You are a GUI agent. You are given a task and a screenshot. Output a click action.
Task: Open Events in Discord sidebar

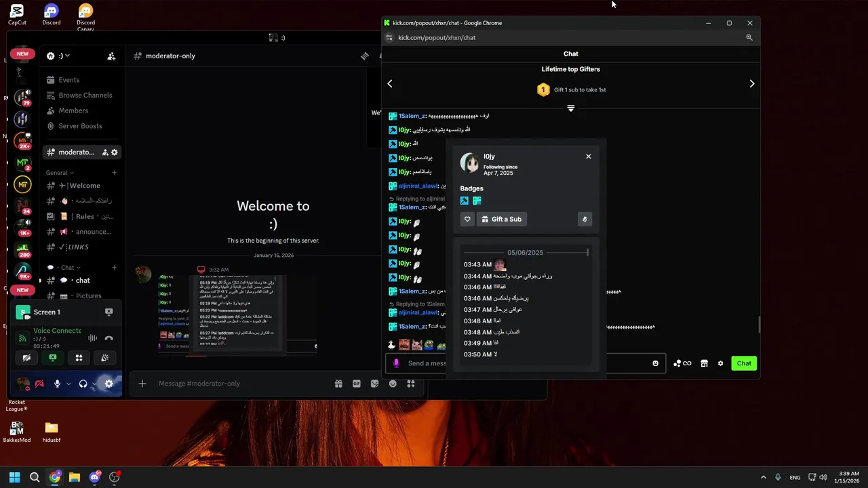tap(68, 80)
